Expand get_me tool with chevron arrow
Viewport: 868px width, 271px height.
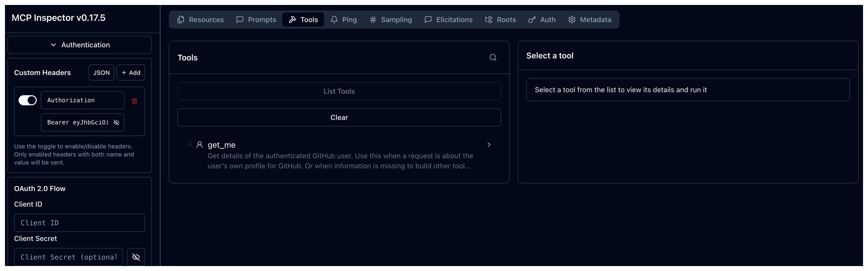click(x=489, y=145)
